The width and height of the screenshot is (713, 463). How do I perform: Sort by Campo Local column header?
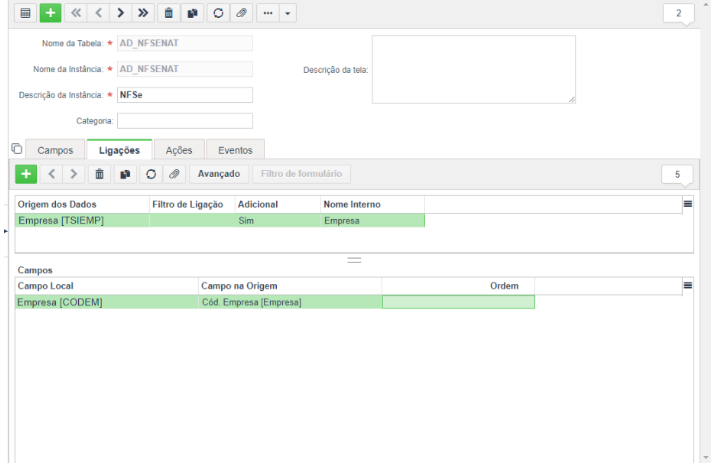[x=106, y=286]
